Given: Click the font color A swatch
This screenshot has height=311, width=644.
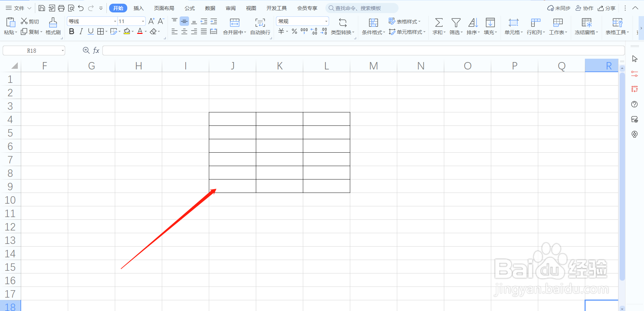Looking at the screenshot, I should [x=140, y=32].
